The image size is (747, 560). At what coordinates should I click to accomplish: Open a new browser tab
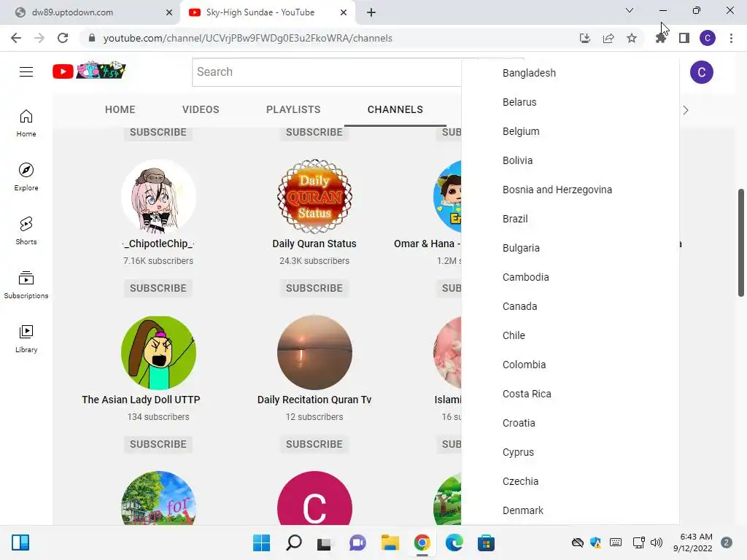[371, 12]
